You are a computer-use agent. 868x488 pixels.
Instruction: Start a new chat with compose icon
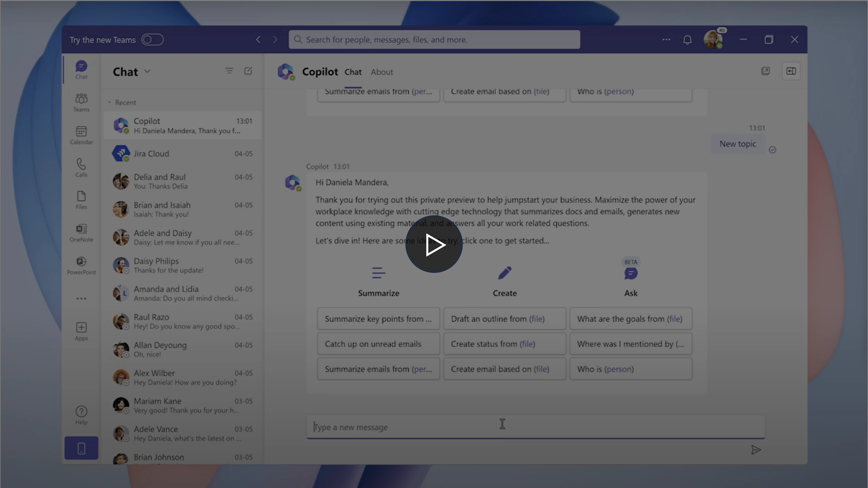pyautogui.click(x=248, y=71)
